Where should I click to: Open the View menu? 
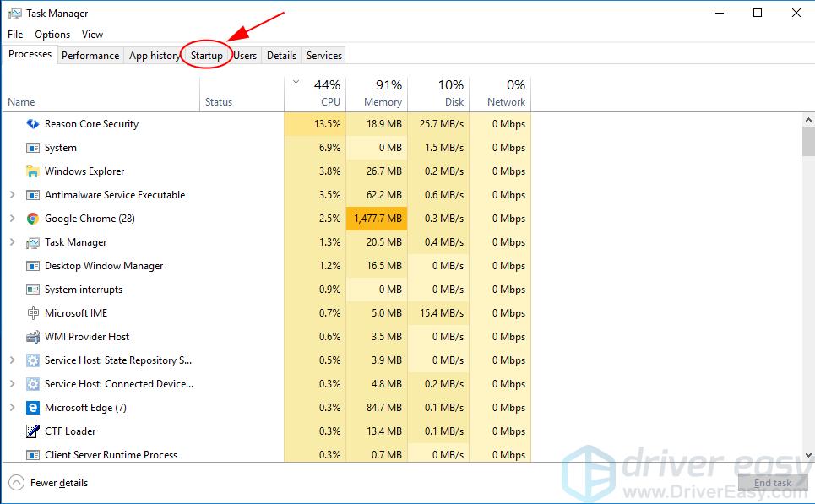pos(92,35)
